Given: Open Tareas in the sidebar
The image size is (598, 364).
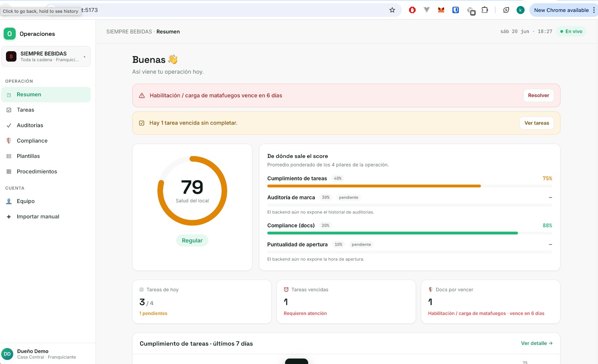Looking at the screenshot, I should [x=46, y=110].
